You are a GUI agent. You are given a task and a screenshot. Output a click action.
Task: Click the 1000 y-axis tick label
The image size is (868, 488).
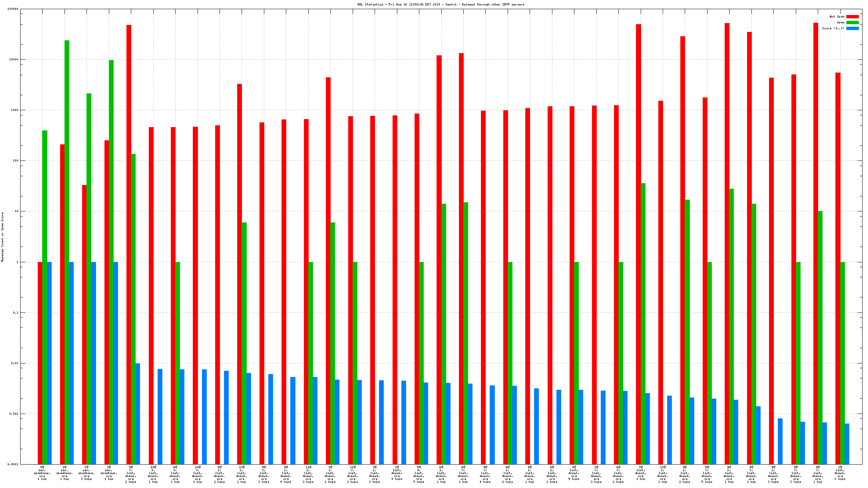tap(14, 110)
